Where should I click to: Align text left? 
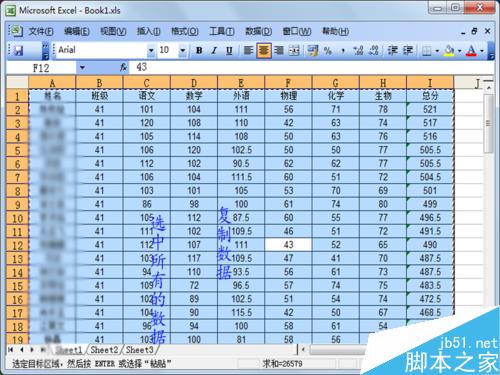coord(248,51)
